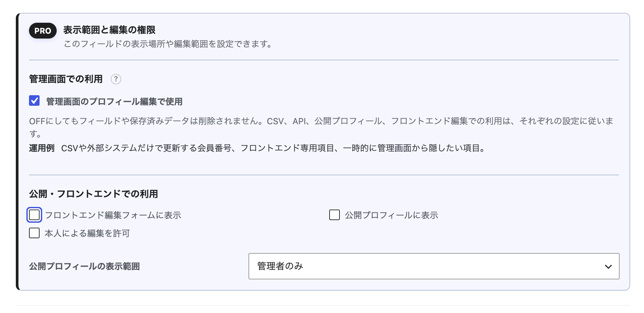
Task: Click the 表示範囲と編集の権限 heading
Action: click(109, 30)
